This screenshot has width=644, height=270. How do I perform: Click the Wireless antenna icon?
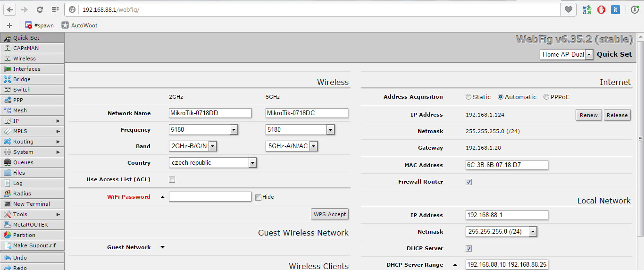tap(7, 59)
